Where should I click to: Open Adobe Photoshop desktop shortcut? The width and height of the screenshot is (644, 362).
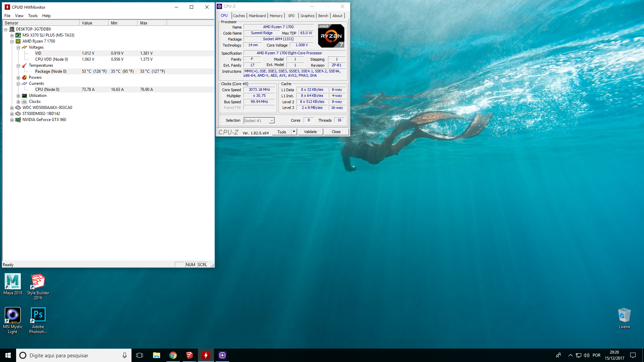point(38,320)
